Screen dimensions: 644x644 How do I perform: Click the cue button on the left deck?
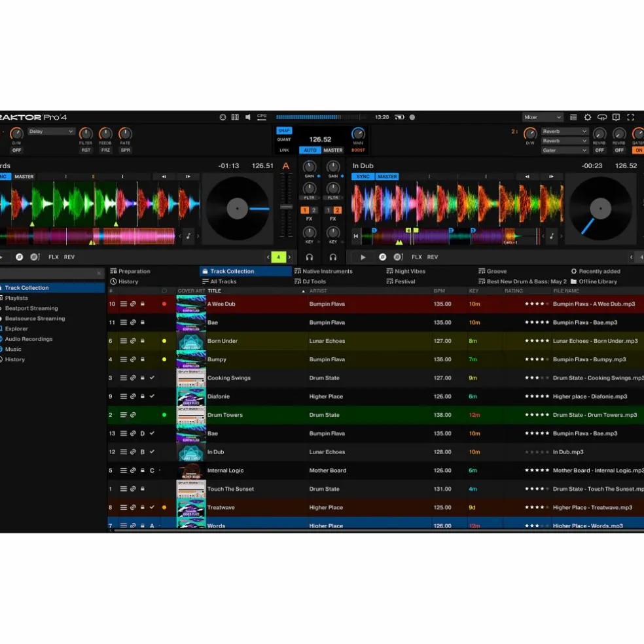(19, 257)
